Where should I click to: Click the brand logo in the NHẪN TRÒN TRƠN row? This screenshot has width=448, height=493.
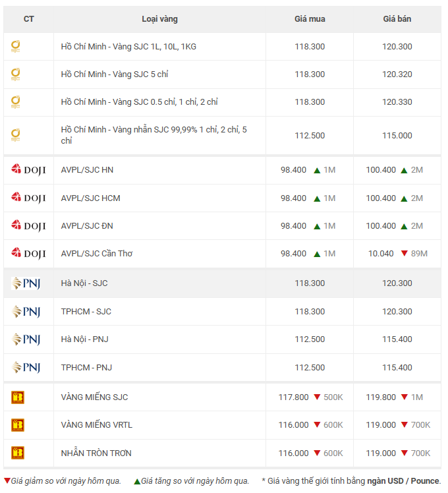pos(18,453)
